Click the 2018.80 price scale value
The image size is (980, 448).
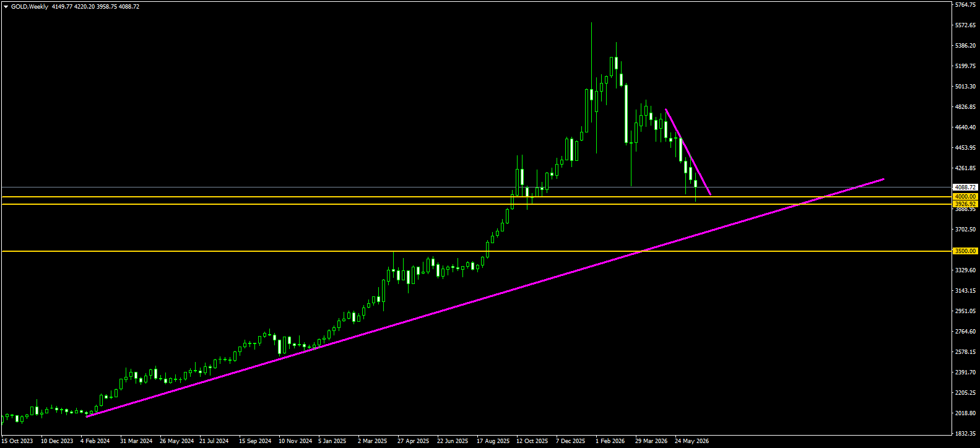pos(966,413)
